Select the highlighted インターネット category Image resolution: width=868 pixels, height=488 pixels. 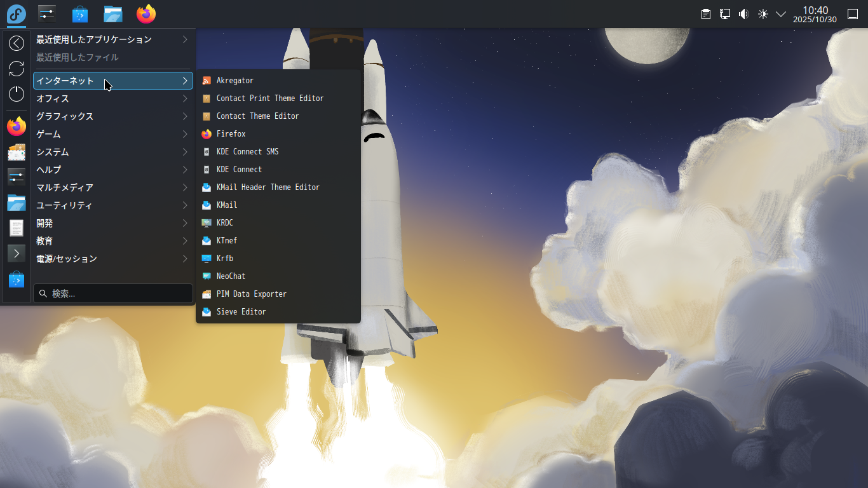click(x=113, y=81)
